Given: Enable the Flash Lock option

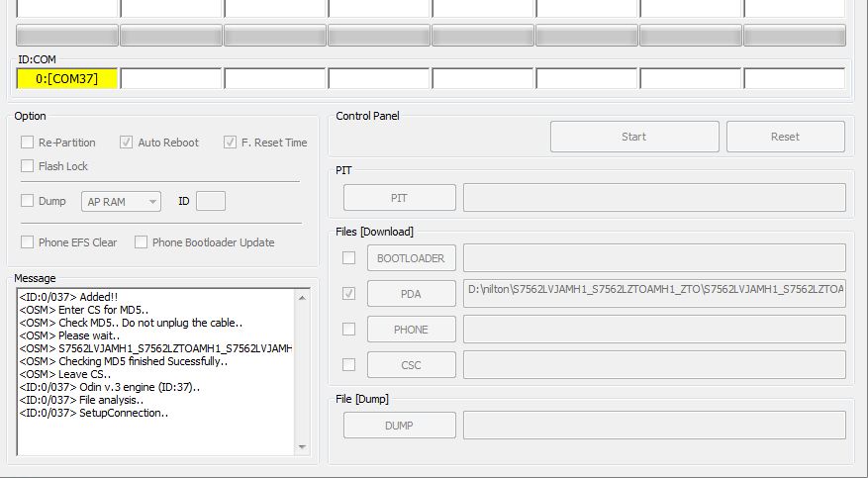Looking at the screenshot, I should [x=28, y=166].
